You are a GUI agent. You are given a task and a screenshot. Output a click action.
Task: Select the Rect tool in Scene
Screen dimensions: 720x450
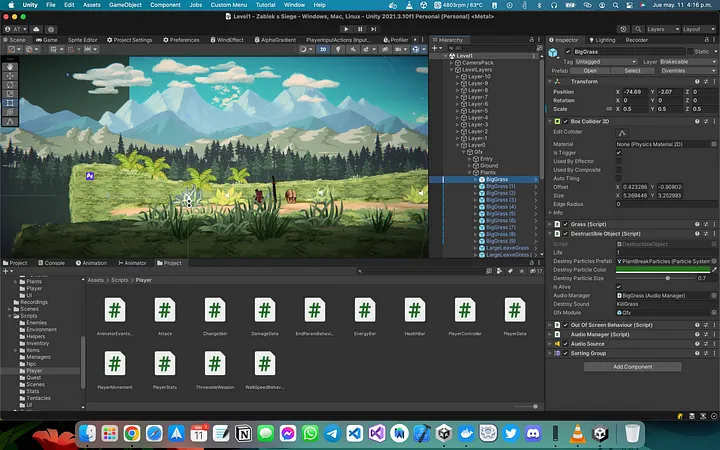(x=11, y=103)
